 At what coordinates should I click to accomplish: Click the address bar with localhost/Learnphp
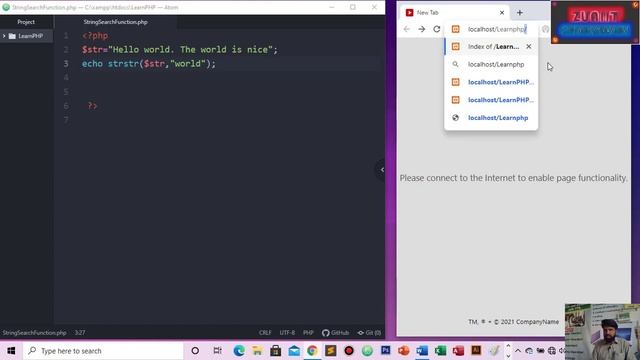pyautogui.click(x=497, y=29)
